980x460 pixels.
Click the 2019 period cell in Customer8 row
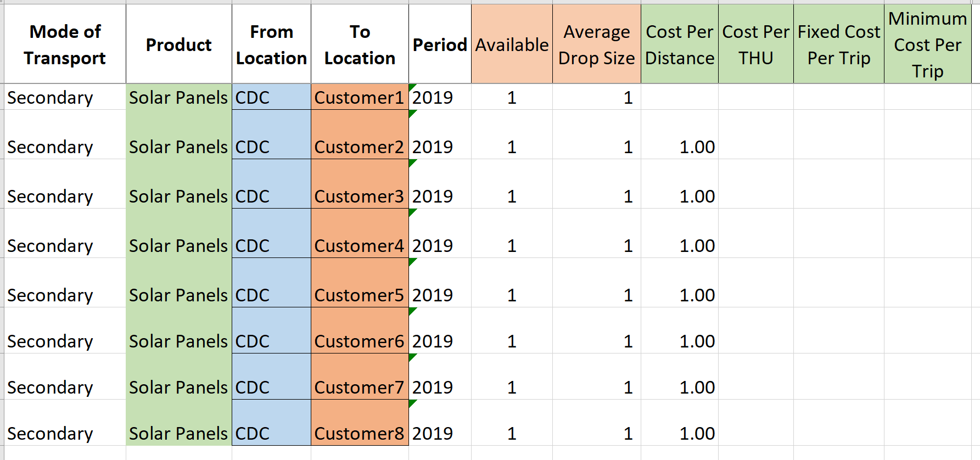[440, 423]
